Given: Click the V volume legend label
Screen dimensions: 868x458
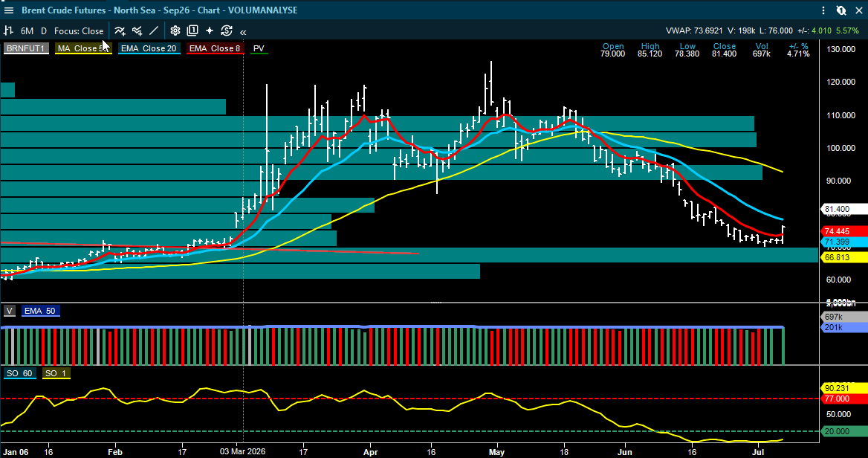Looking at the screenshot, I should pyautogui.click(x=10, y=311).
